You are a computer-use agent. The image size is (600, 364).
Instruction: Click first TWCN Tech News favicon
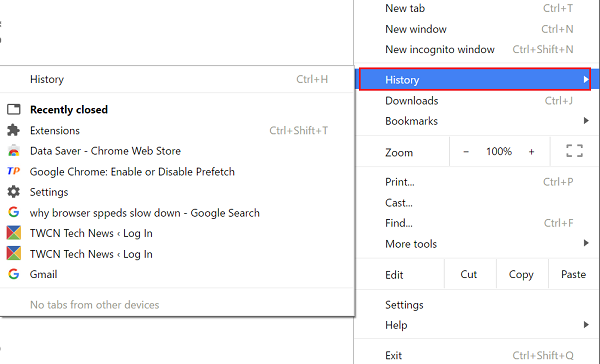(13, 233)
